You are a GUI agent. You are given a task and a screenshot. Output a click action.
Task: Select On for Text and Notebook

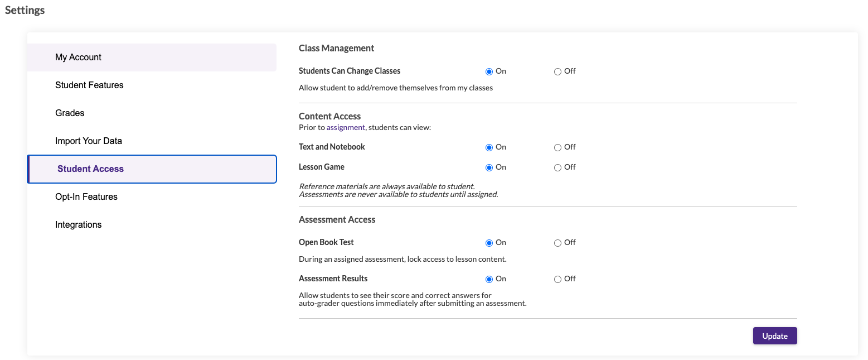489,147
